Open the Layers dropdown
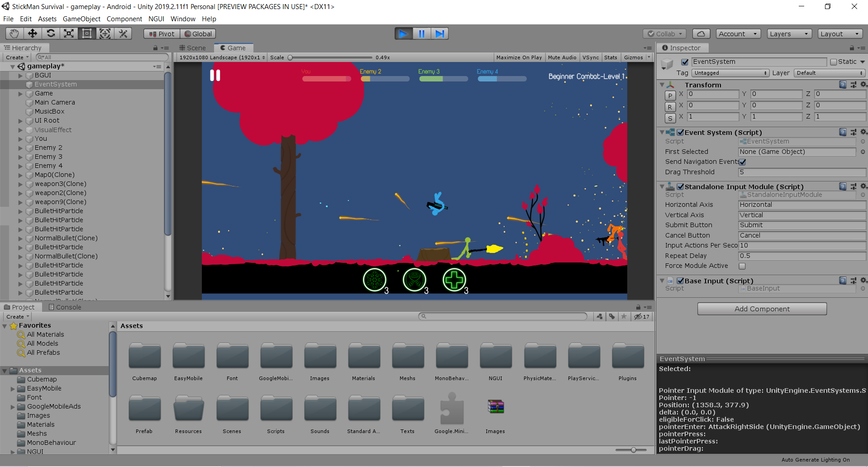Image resolution: width=868 pixels, height=467 pixels. [x=789, y=33]
